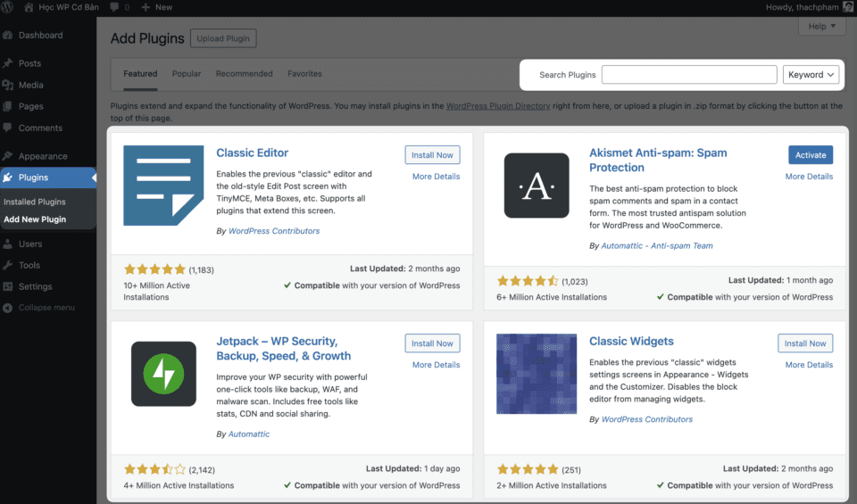
Task: Open More Details for Classic Editor
Action: [x=437, y=177]
